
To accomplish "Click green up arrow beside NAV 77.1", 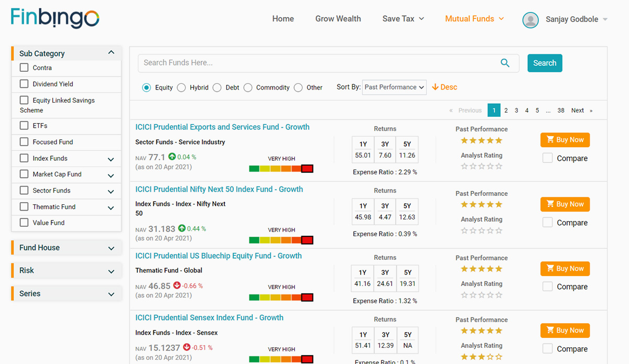I will [172, 157].
